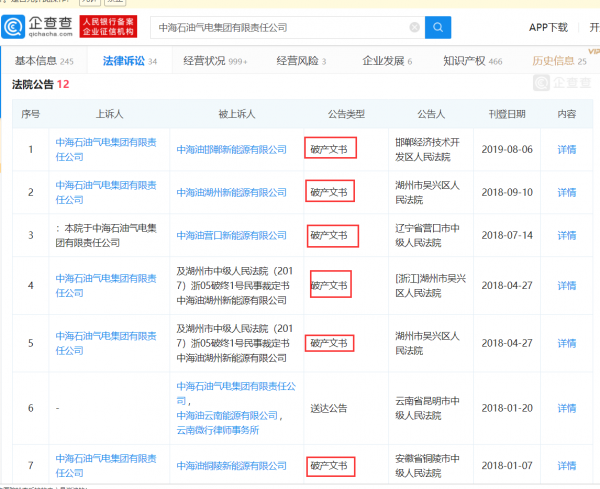Open row 4 appellant company link
This screenshot has height=489, width=600.
tap(106, 286)
